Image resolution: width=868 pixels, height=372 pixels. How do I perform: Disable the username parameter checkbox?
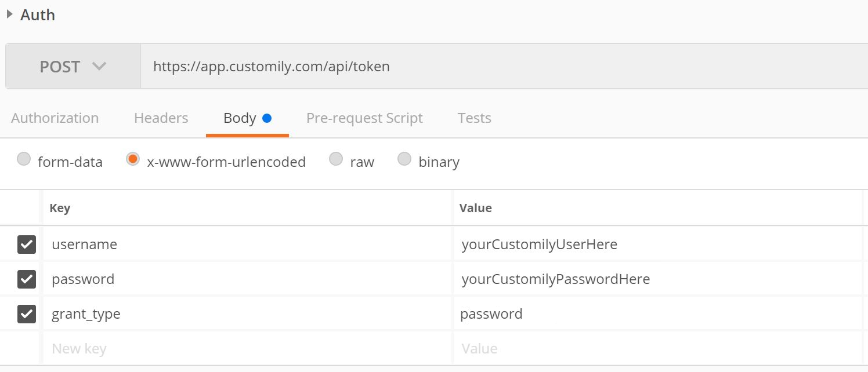(26, 244)
